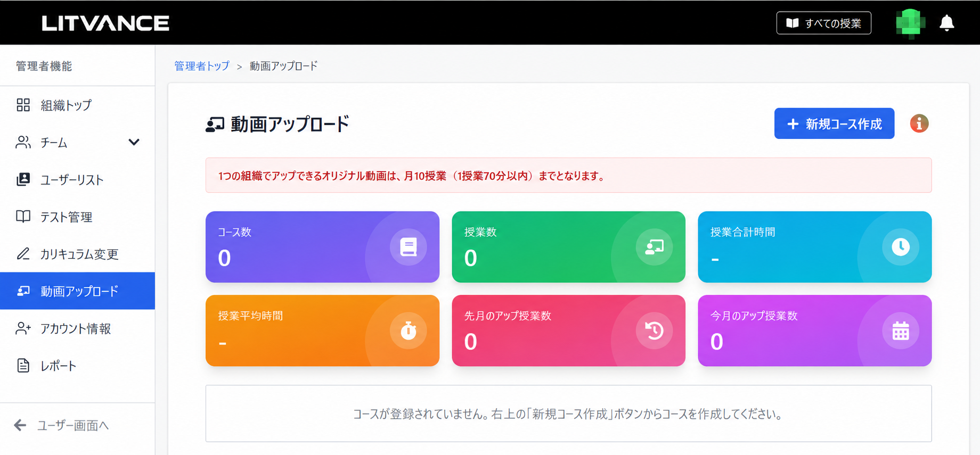Select 動画アップロード in the sidebar
Image resolution: width=980 pixels, height=455 pixels.
pyautogui.click(x=78, y=291)
